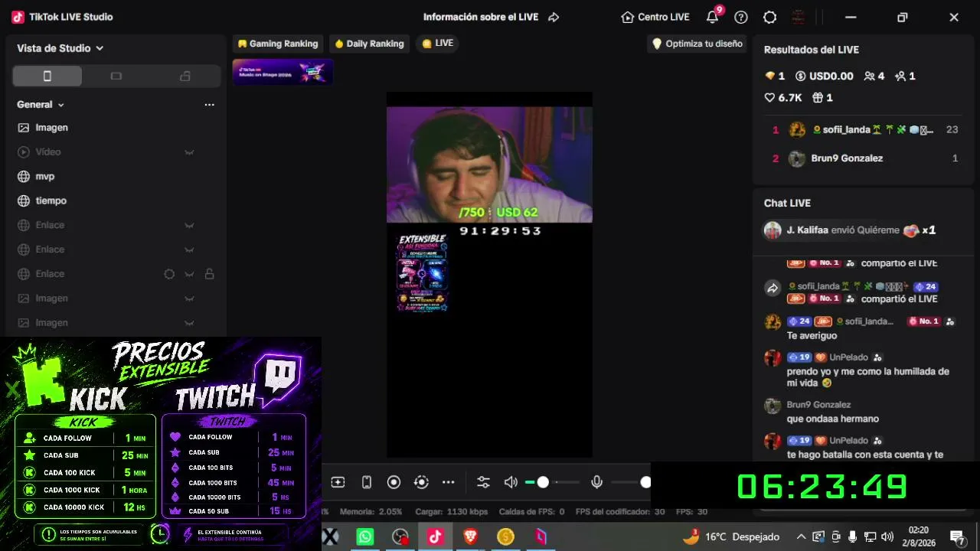
Task: Click the TikTok LIVE Studio logo
Action: tap(18, 17)
